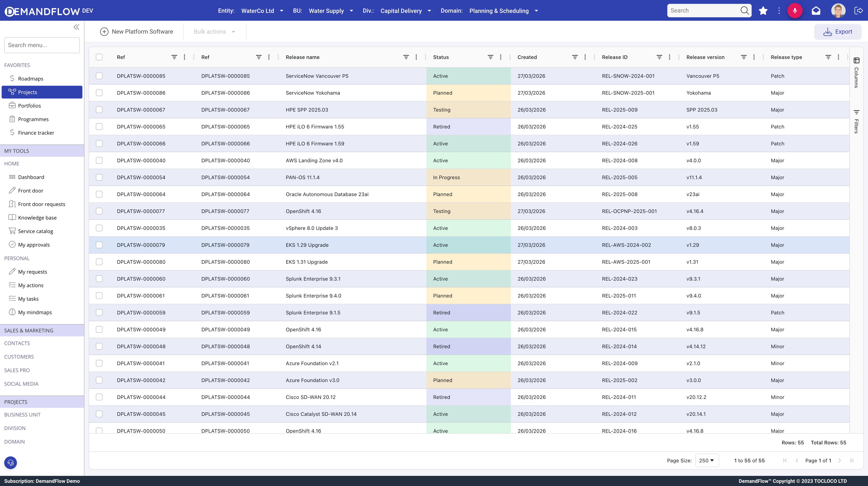Open the CUSTOMERS menu section
This screenshot has width=868, height=486.
[x=19, y=356]
